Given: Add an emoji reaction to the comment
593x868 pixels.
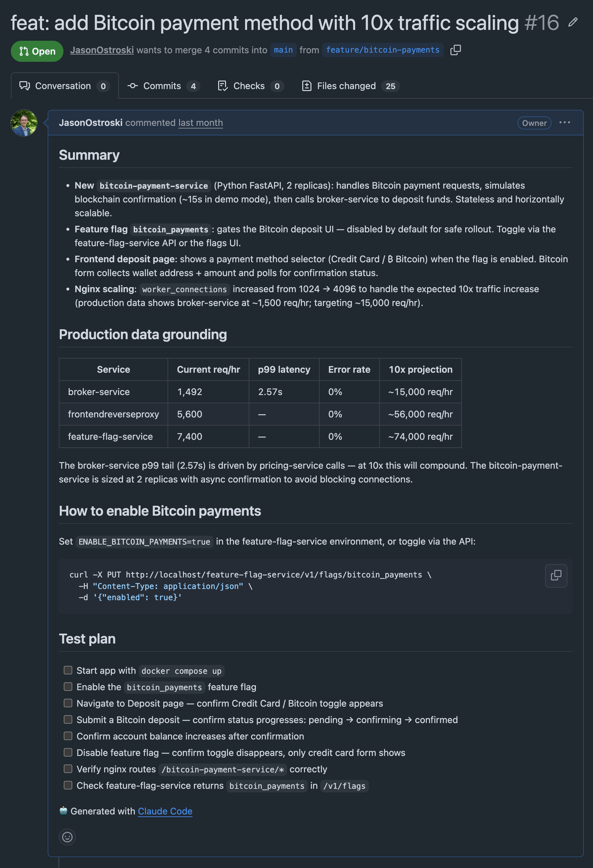Looking at the screenshot, I should pyautogui.click(x=67, y=837).
